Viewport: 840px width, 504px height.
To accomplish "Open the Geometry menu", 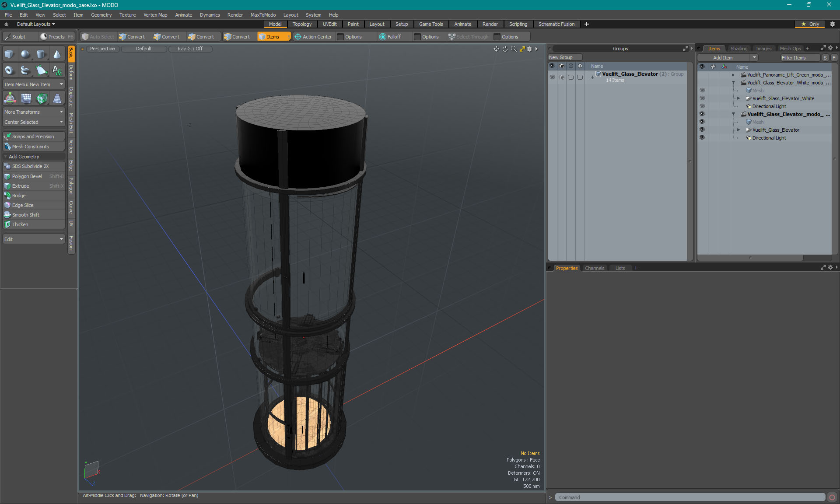I will coord(101,15).
